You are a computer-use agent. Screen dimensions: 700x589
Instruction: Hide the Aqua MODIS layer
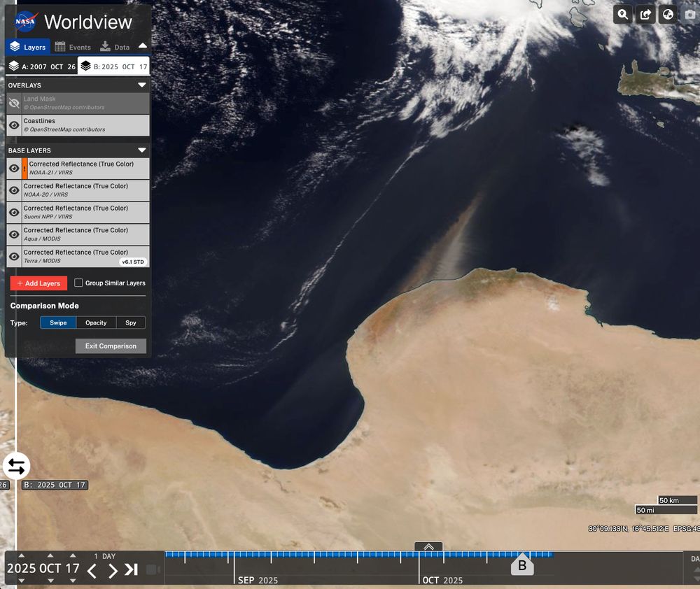tap(14, 234)
